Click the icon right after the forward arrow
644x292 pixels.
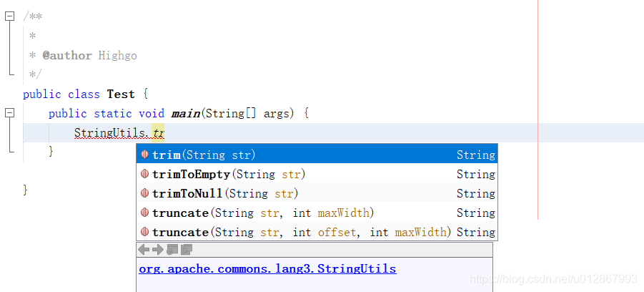[x=172, y=250]
